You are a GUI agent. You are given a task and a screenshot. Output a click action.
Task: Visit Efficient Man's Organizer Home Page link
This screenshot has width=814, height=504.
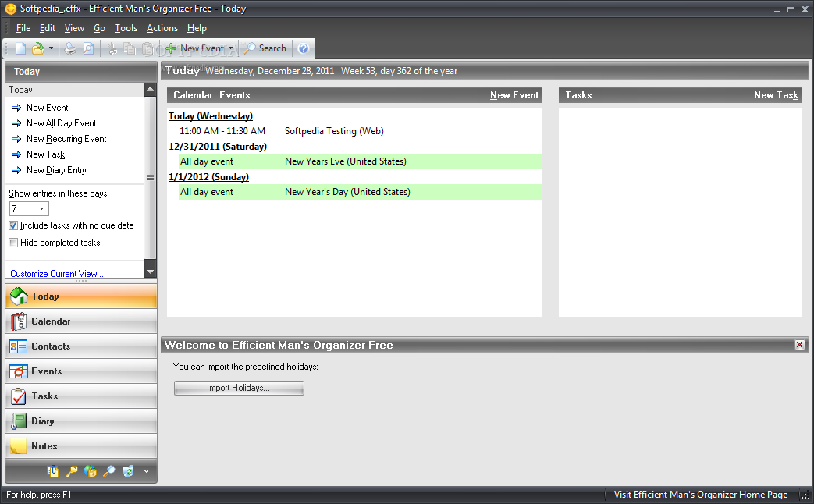click(700, 495)
